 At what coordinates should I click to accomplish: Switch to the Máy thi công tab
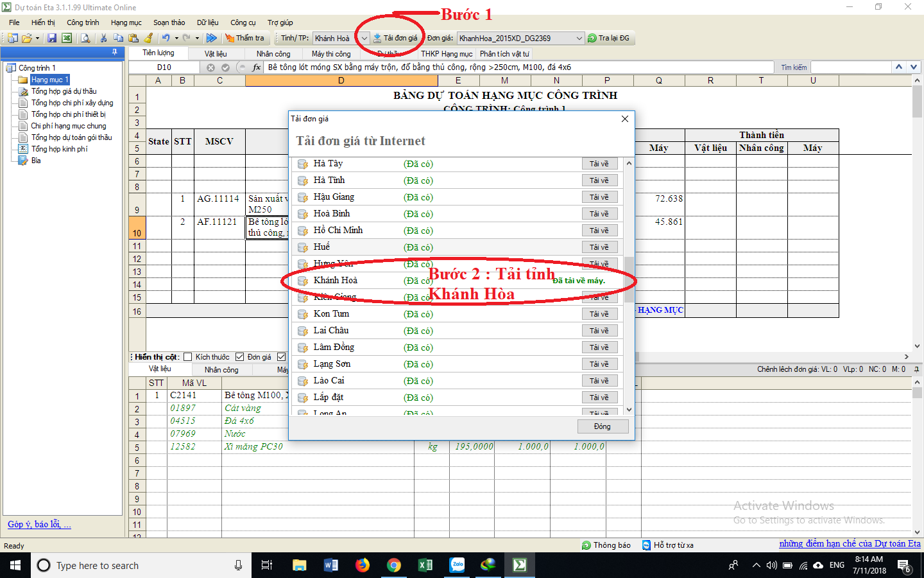(x=330, y=54)
